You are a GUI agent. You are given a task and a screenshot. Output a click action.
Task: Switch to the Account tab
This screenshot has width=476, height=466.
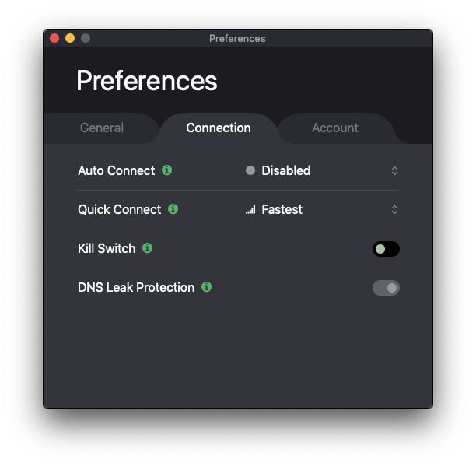pos(335,128)
